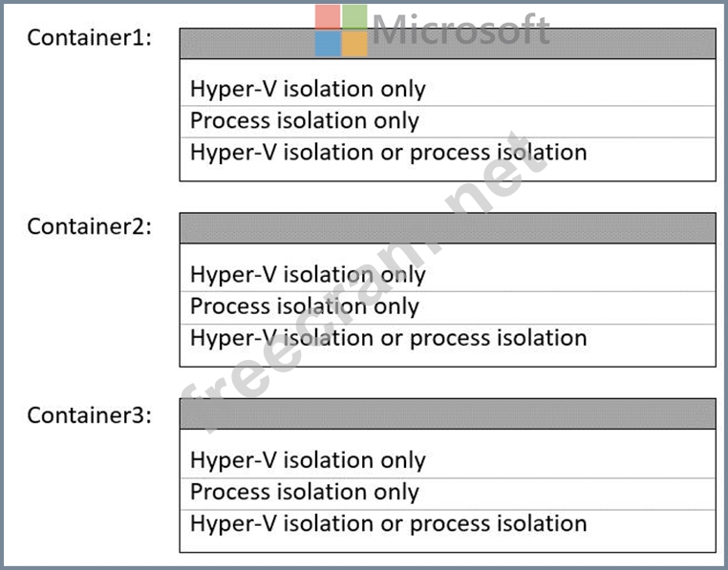
Task: Expand the Container2 dropdown bar
Action: pyautogui.click(x=447, y=228)
